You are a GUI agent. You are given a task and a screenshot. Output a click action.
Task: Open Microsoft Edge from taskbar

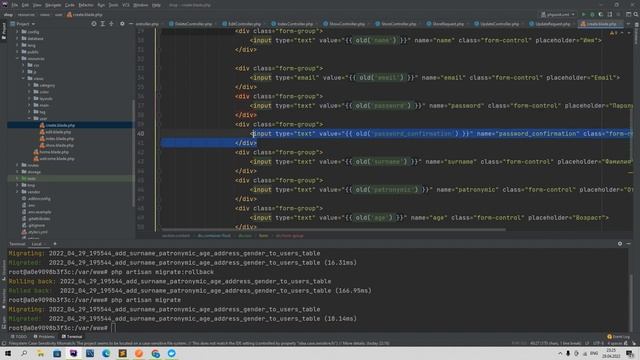pyautogui.click(x=106, y=353)
